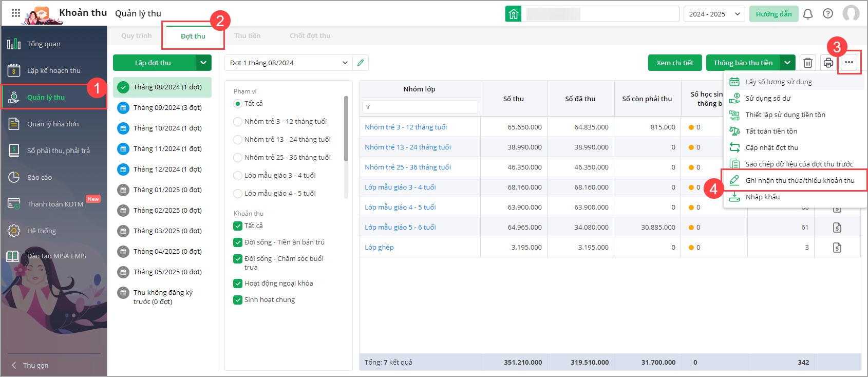
Task: Click the Phạm vi list scrollbar
Action: click(346, 128)
